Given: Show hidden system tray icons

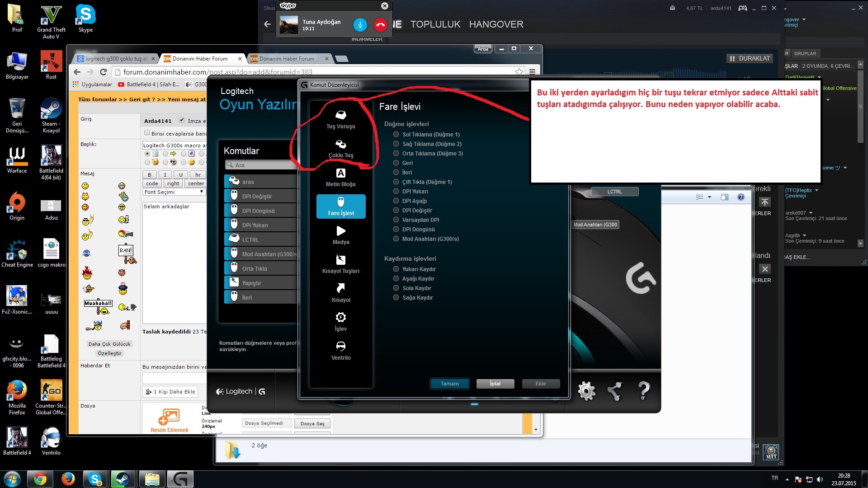Looking at the screenshot, I should click(787, 479).
